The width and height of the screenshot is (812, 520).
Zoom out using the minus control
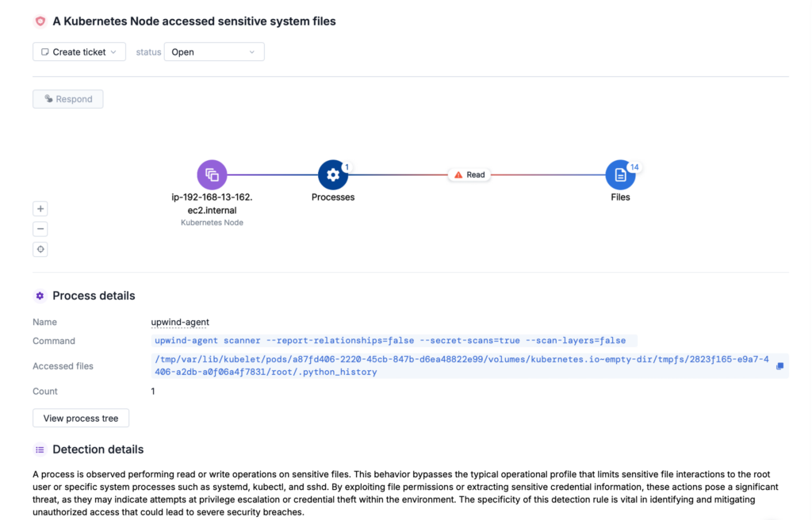pyautogui.click(x=40, y=228)
